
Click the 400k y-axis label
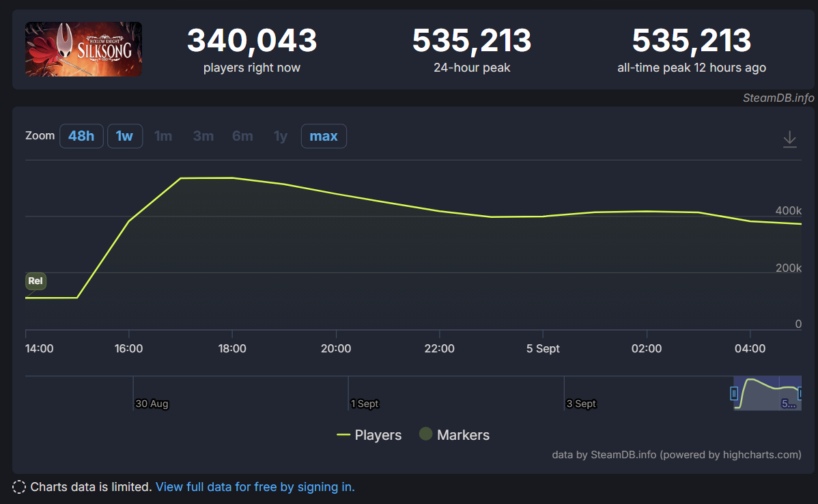pyautogui.click(x=788, y=211)
